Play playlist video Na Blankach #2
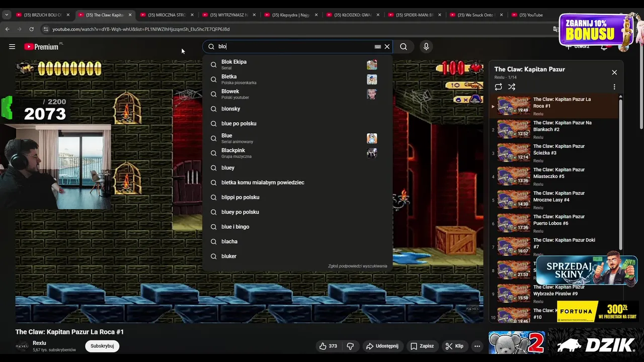 coord(553,129)
